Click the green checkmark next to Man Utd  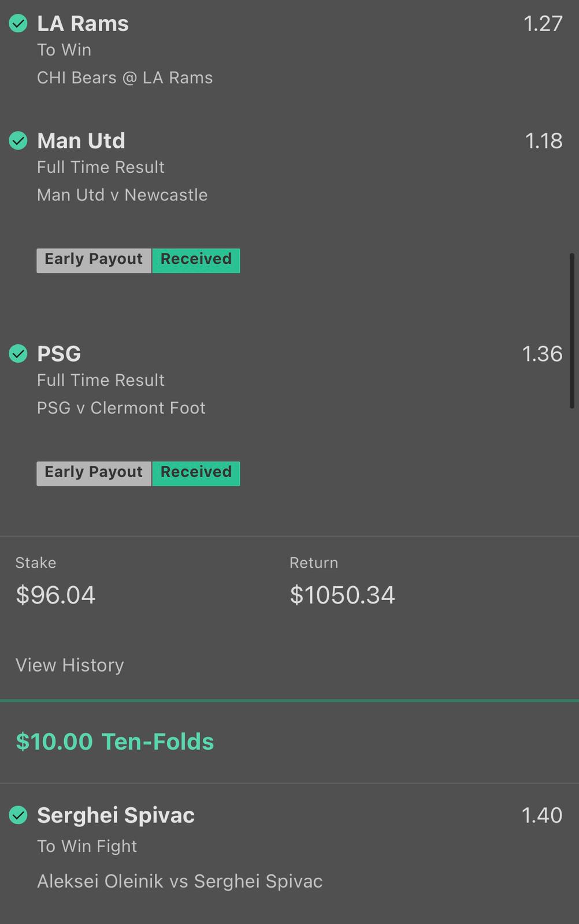pos(18,140)
